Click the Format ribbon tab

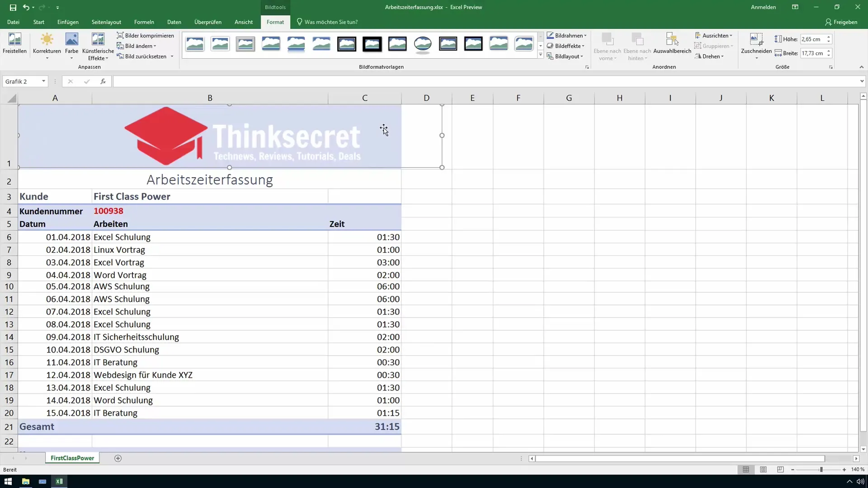(x=275, y=22)
